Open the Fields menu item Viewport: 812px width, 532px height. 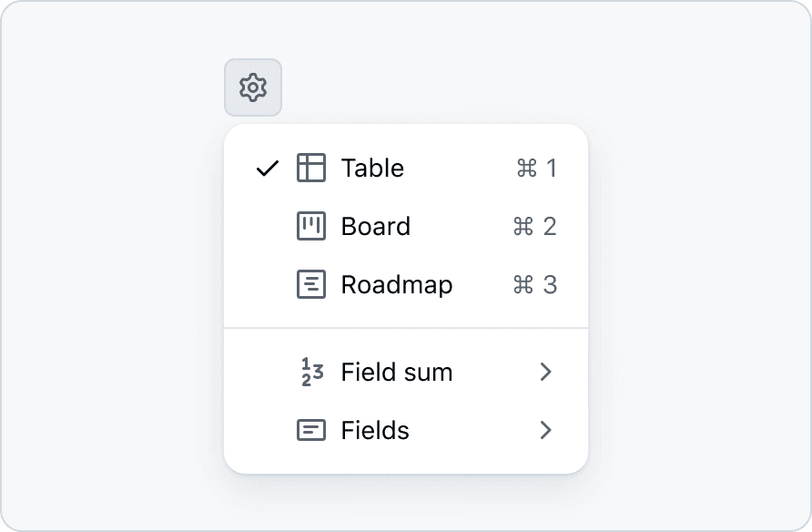click(405, 430)
